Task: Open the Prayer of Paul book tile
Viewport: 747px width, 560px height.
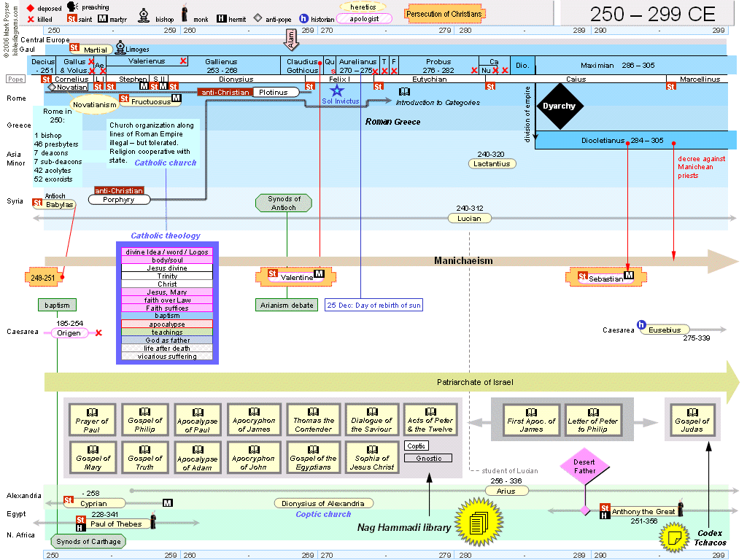Action: point(92,420)
